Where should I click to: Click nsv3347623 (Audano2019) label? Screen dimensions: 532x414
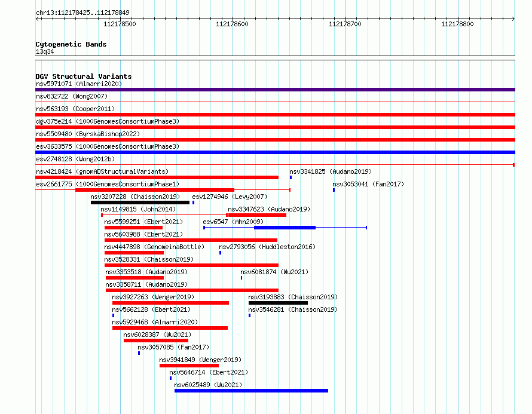pyautogui.click(x=269, y=209)
